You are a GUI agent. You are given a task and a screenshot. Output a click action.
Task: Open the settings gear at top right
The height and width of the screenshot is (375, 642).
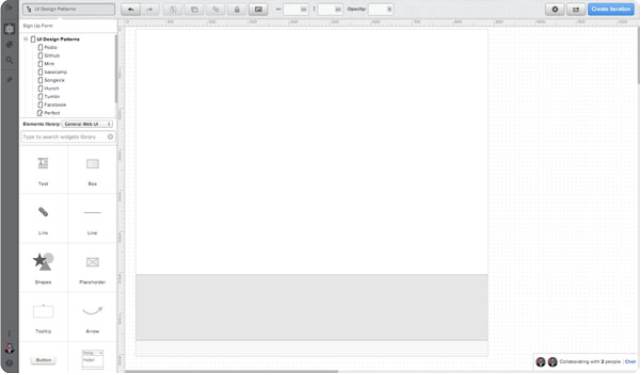point(555,9)
